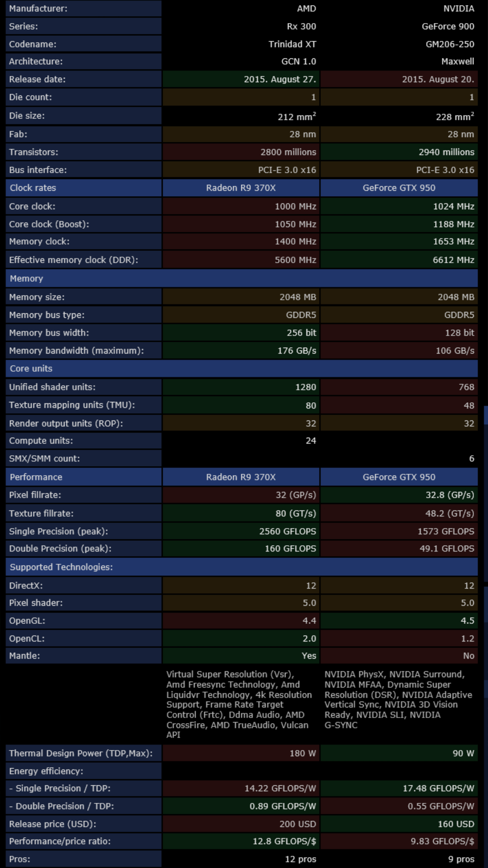The image size is (488, 868).
Task: Select the 1280 unified shader units cell
Action: coord(241,387)
